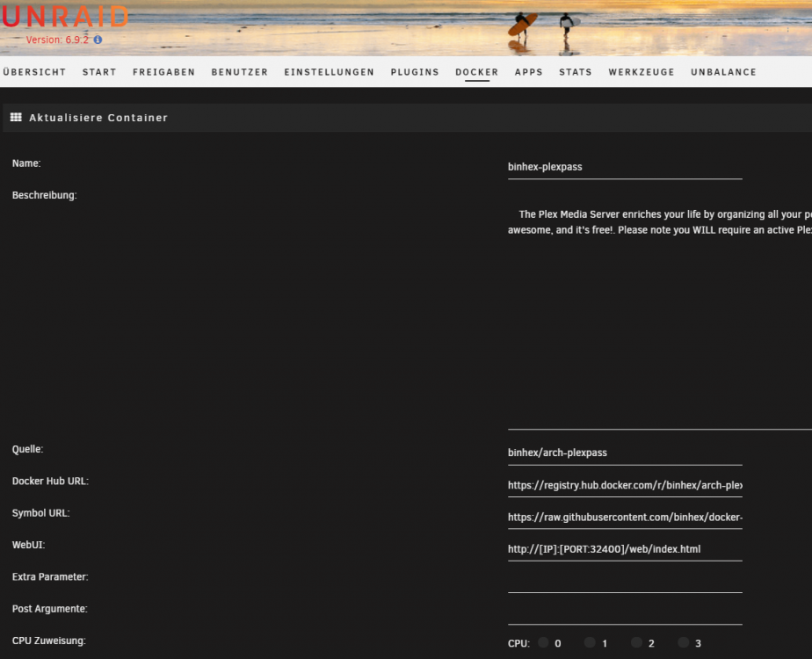Open the Unbalance page

pos(723,72)
